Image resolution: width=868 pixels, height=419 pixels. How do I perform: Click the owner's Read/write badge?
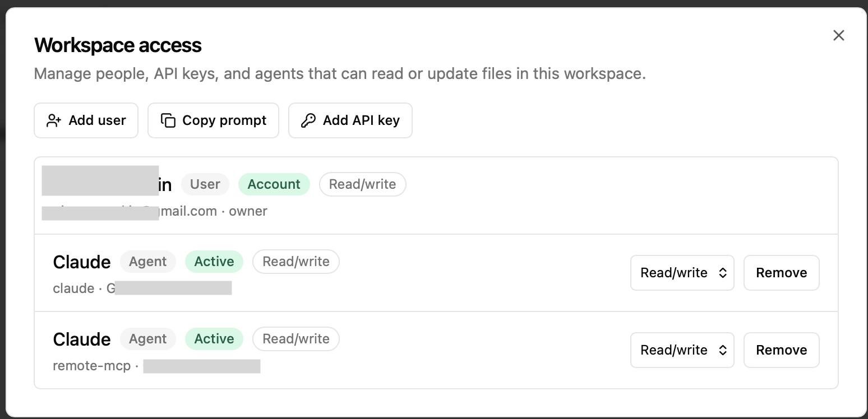tap(362, 184)
